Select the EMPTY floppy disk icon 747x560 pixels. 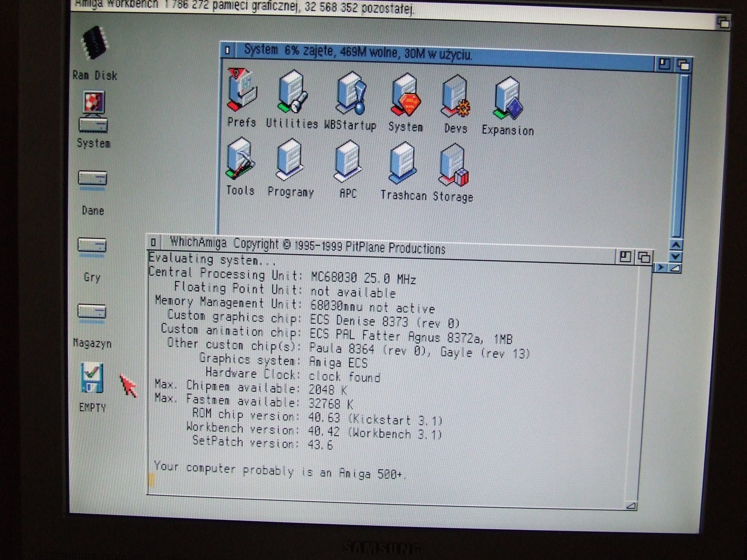[x=92, y=378]
